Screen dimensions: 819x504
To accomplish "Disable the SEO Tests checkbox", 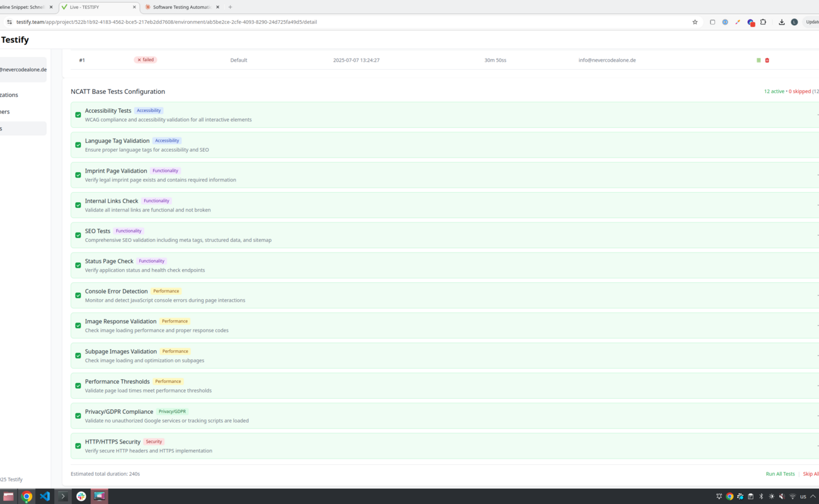I will [78, 235].
